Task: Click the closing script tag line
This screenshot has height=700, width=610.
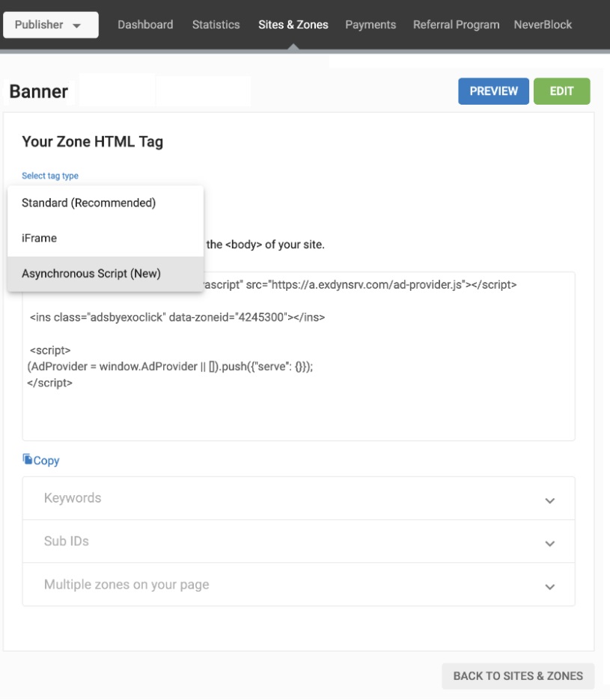Action: click(x=49, y=383)
